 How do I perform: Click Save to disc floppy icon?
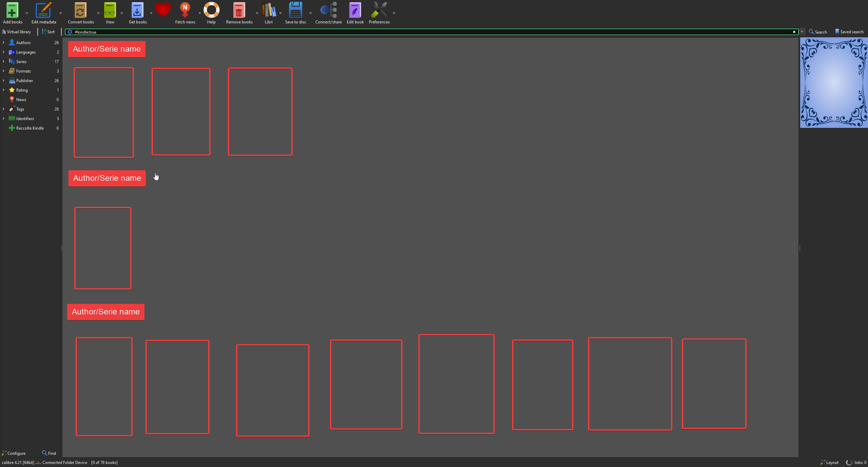295,10
